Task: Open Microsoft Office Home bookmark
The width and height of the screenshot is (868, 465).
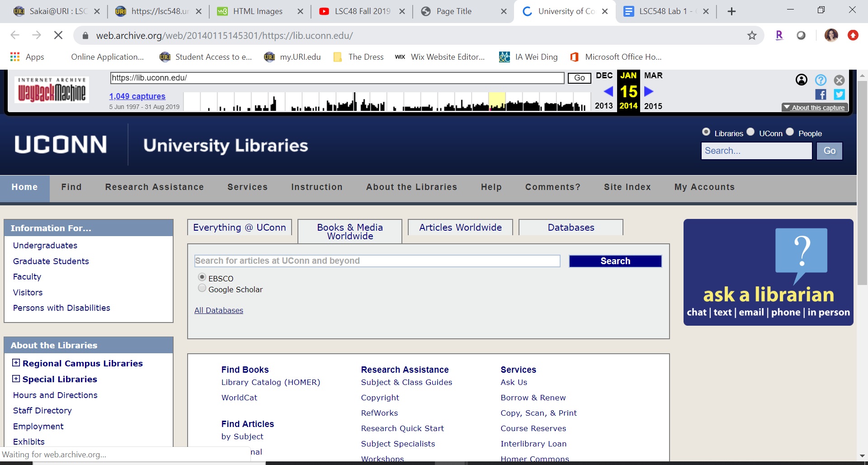Action: pos(616,57)
